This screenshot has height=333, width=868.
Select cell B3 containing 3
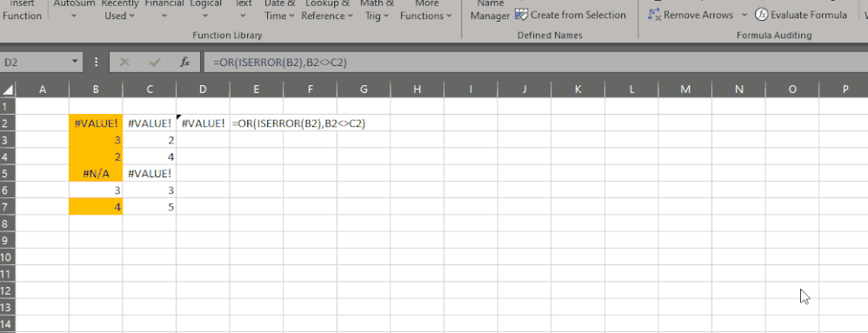(96, 140)
